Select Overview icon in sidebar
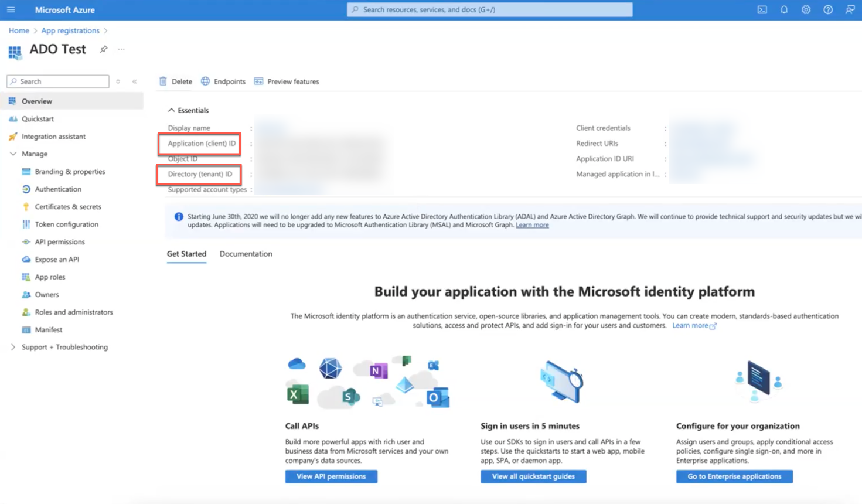This screenshot has width=862, height=504. (12, 101)
